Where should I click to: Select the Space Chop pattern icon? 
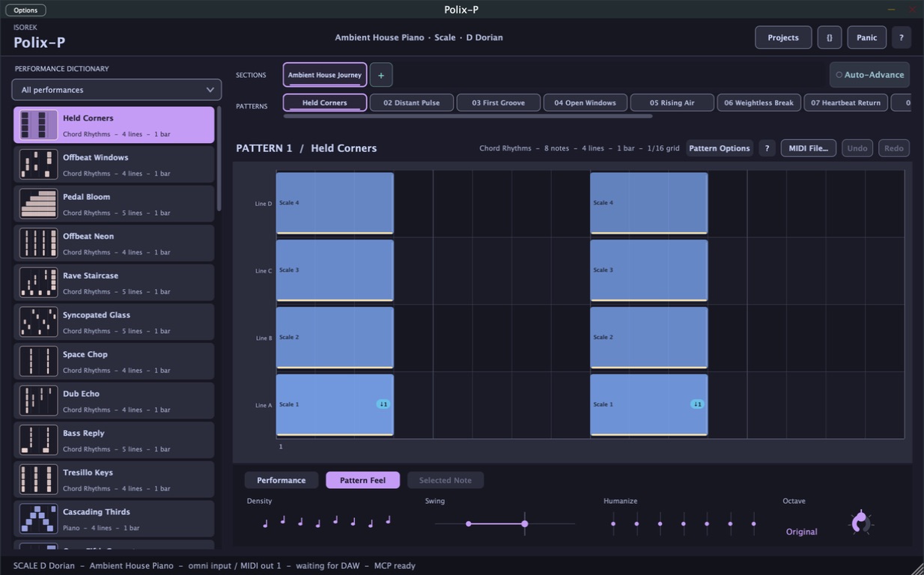click(38, 362)
